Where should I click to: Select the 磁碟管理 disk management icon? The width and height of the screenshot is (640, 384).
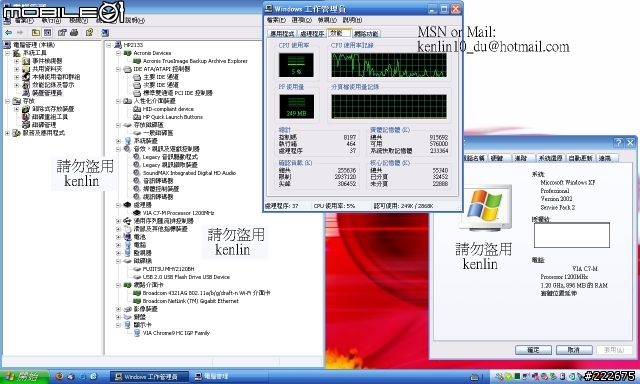26,125
